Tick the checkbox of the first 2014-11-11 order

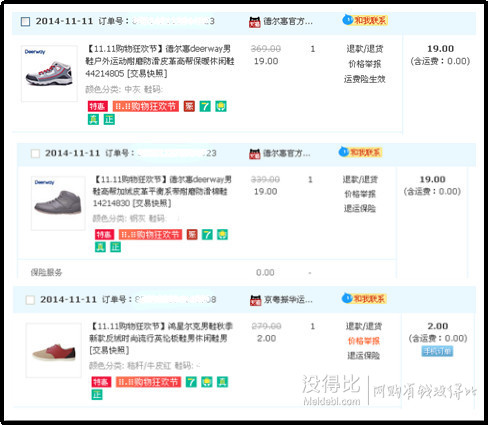click(x=25, y=22)
